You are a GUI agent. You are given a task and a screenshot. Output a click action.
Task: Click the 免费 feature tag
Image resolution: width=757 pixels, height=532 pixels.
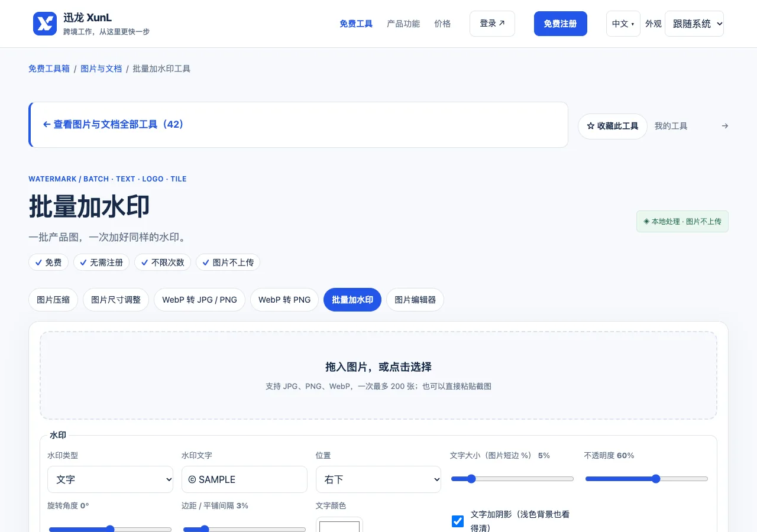tap(48, 262)
